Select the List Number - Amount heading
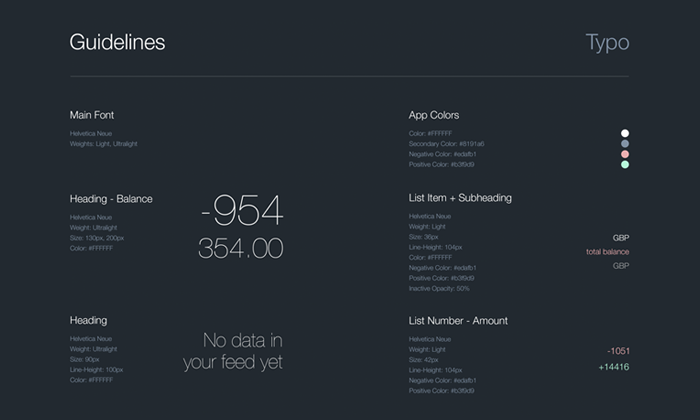700x420 pixels. tap(458, 321)
